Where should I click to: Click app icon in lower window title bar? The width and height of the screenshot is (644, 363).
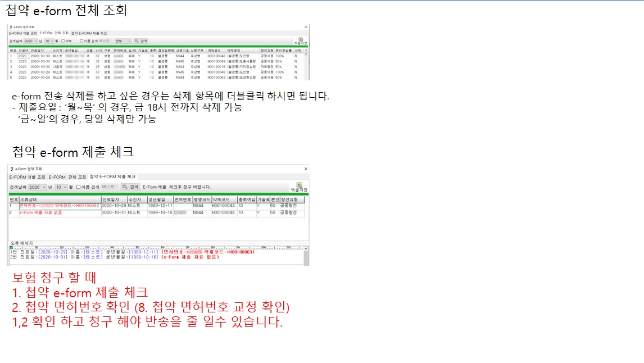(x=10, y=169)
